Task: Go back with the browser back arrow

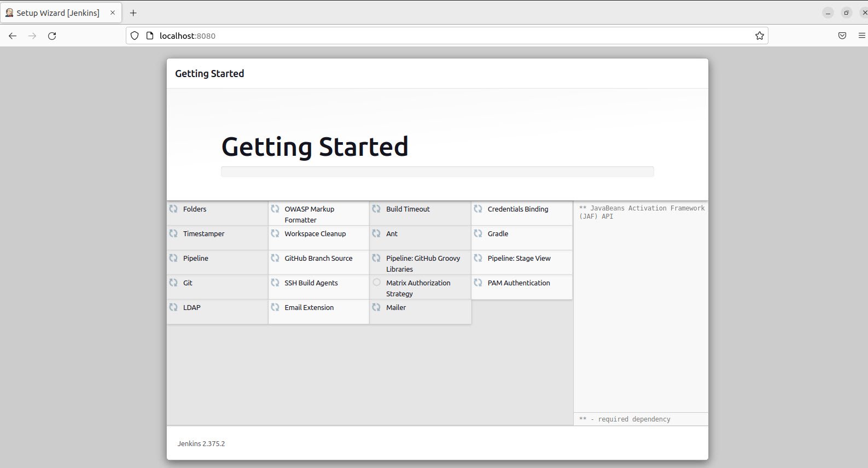Action: (x=13, y=36)
